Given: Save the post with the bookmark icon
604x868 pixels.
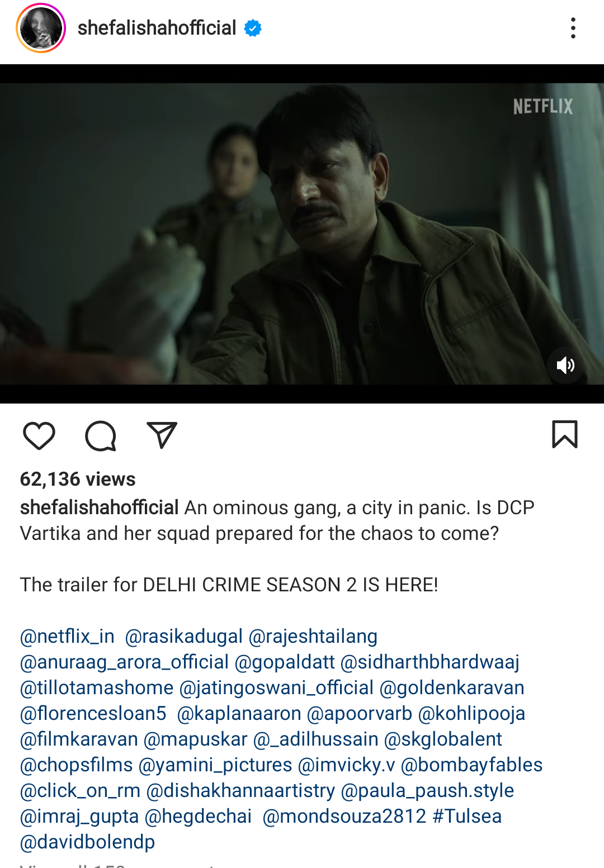Looking at the screenshot, I should pyautogui.click(x=565, y=434).
